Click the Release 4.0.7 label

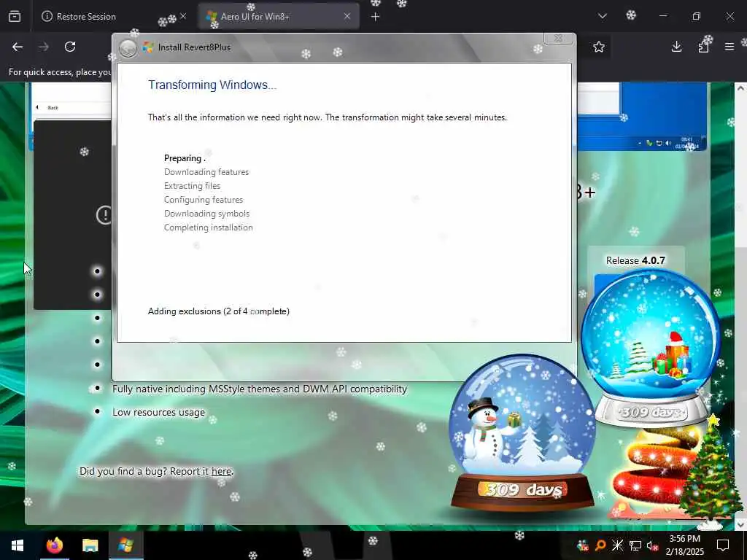pyautogui.click(x=635, y=260)
